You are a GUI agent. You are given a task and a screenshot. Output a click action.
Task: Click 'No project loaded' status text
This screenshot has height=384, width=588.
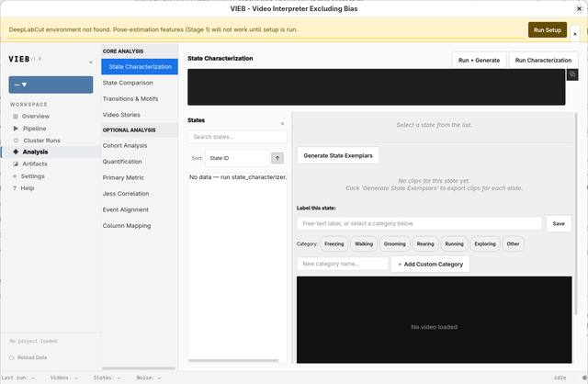point(33,341)
